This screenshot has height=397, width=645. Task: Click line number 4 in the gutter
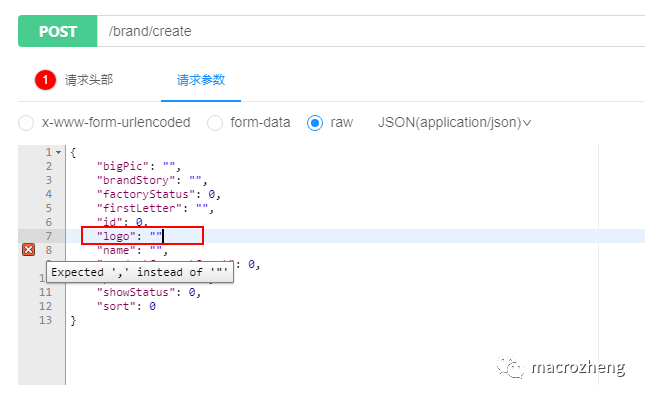coord(49,194)
